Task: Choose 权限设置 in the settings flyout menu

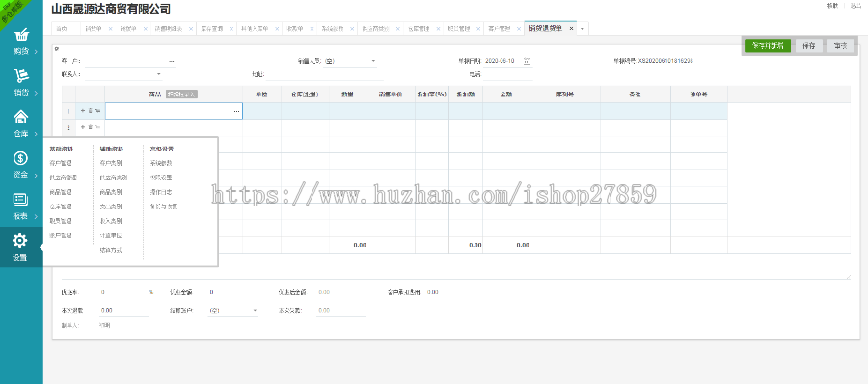Action: click(x=161, y=178)
